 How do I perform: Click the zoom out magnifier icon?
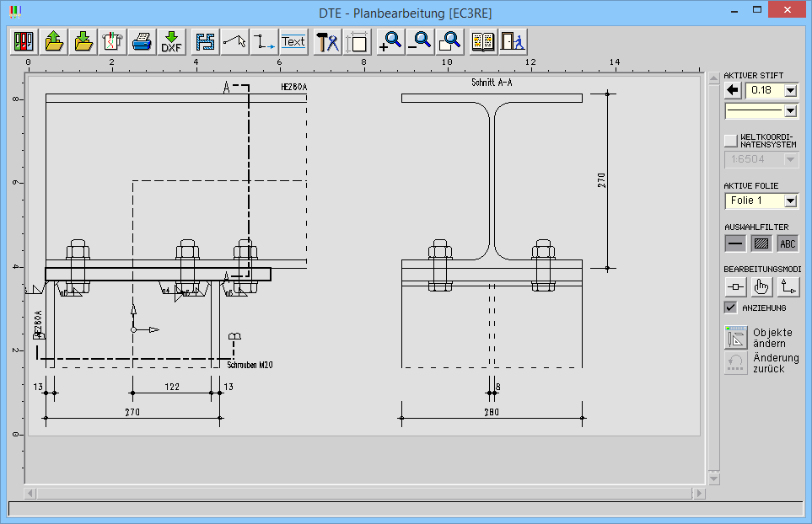(x=419, y=41)
